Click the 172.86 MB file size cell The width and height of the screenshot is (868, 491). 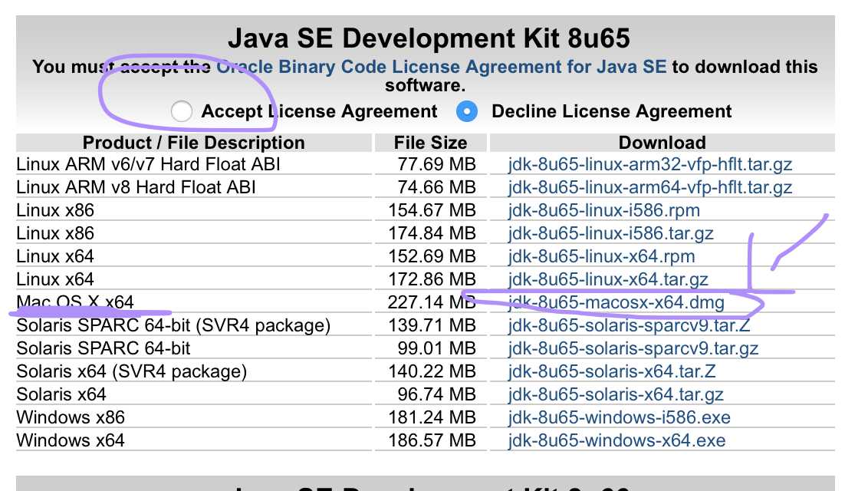click(432, 279)
